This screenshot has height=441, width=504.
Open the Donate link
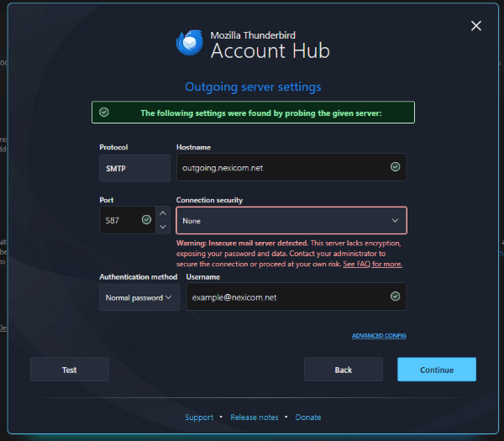308,417
